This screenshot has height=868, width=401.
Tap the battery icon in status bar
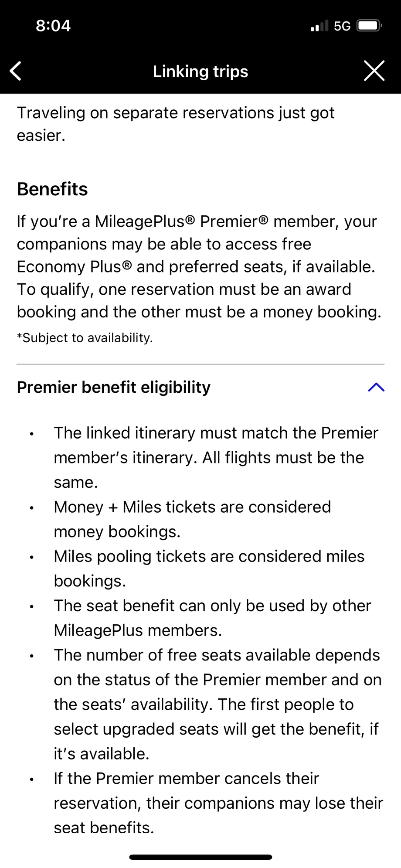369,26
